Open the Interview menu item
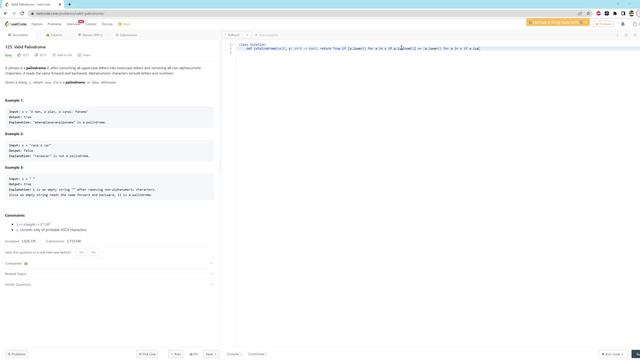Viewport: 640px width, 360px height. [73, 24]
